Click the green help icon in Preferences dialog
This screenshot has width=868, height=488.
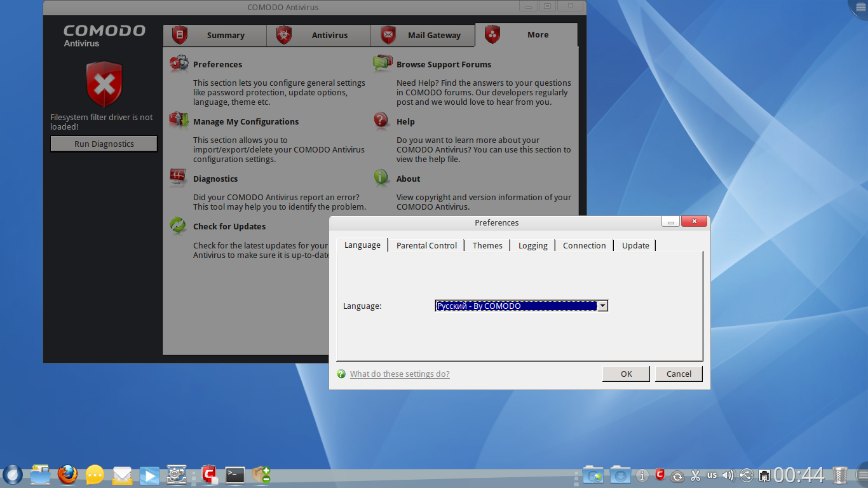click(x=341, y=374)
